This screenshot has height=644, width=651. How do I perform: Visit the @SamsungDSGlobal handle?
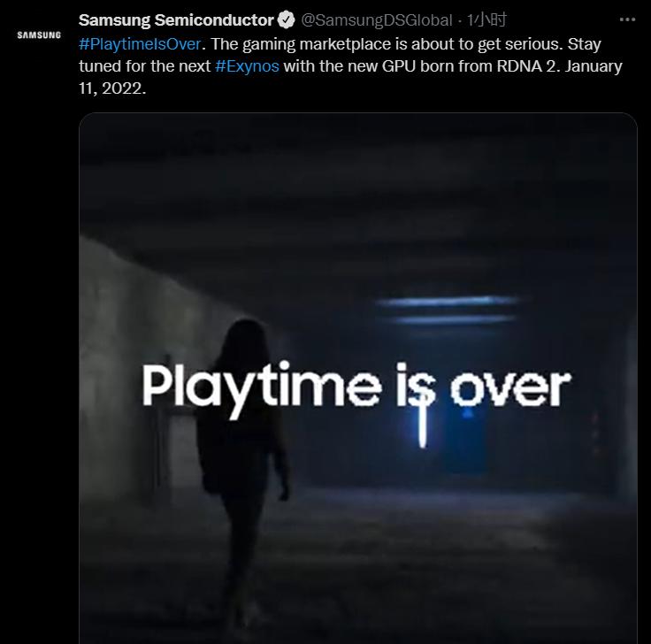pyautogui.click(x=376, y=20)
